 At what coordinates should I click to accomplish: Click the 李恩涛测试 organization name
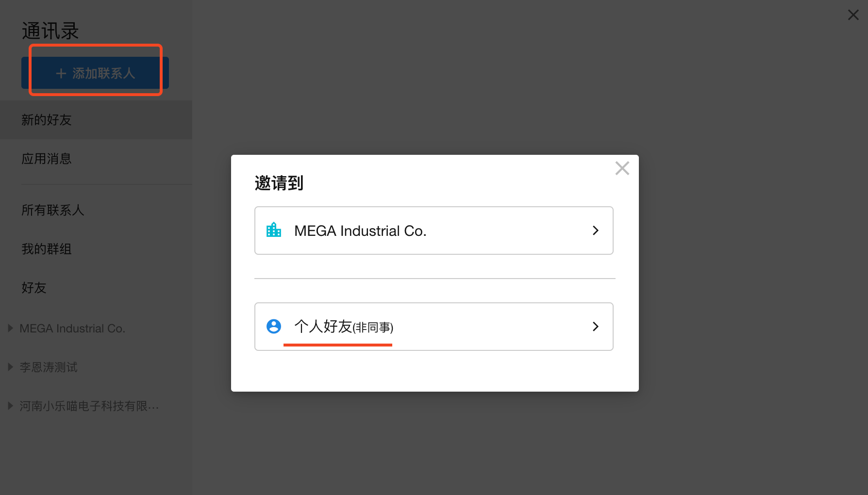coord(49,367)
